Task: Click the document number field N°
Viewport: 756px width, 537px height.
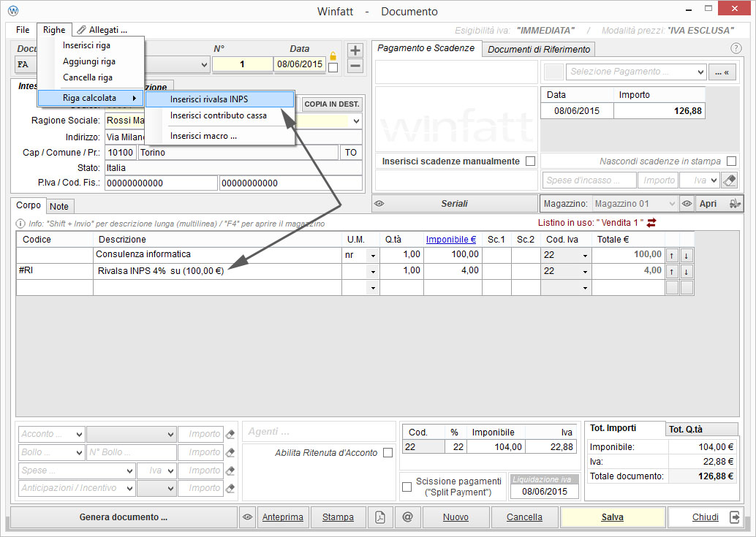Action: point(243,64)
